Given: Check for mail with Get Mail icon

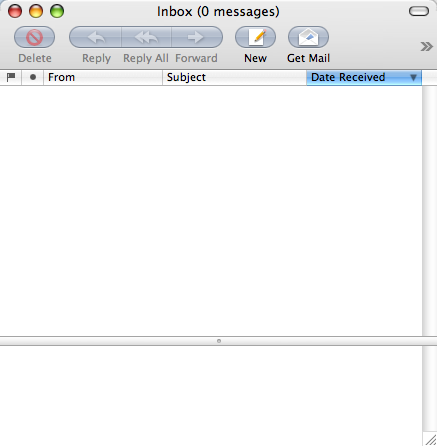Looking at the screenshot, I should coord(308,37).
